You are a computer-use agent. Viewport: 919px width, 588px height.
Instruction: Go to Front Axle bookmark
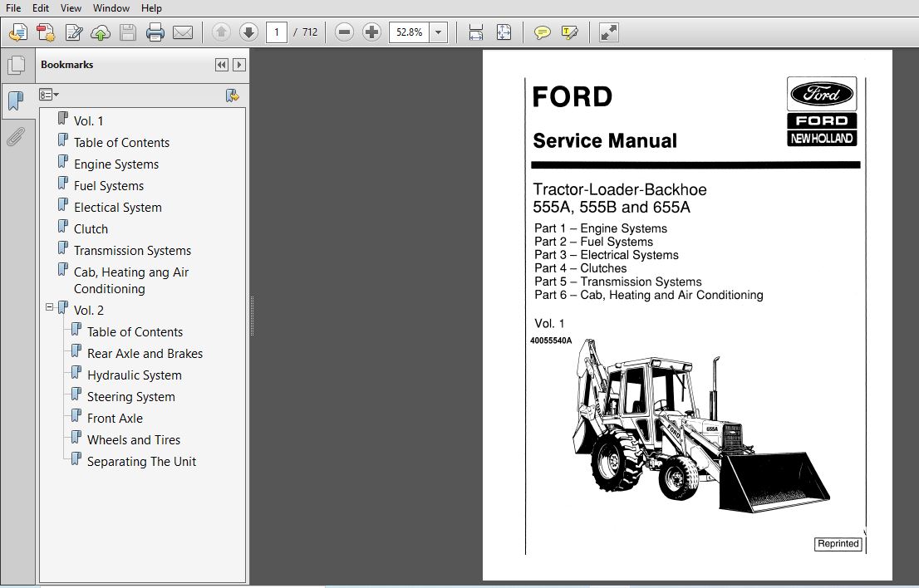115,419
